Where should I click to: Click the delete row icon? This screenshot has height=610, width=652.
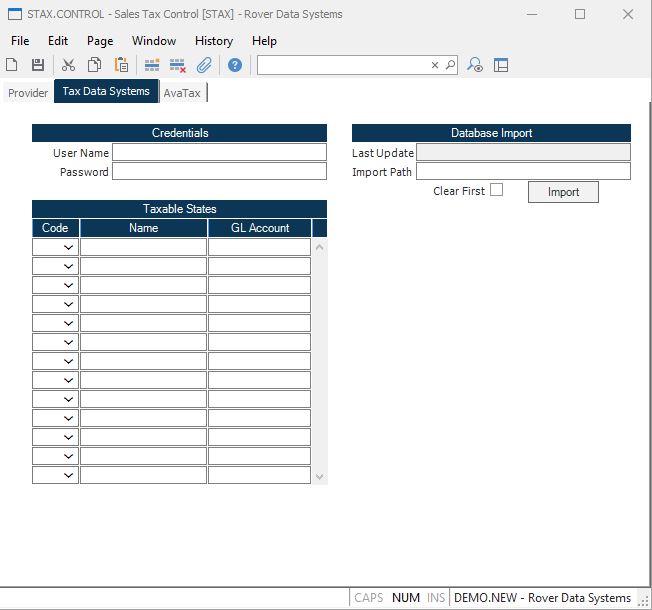178,65
